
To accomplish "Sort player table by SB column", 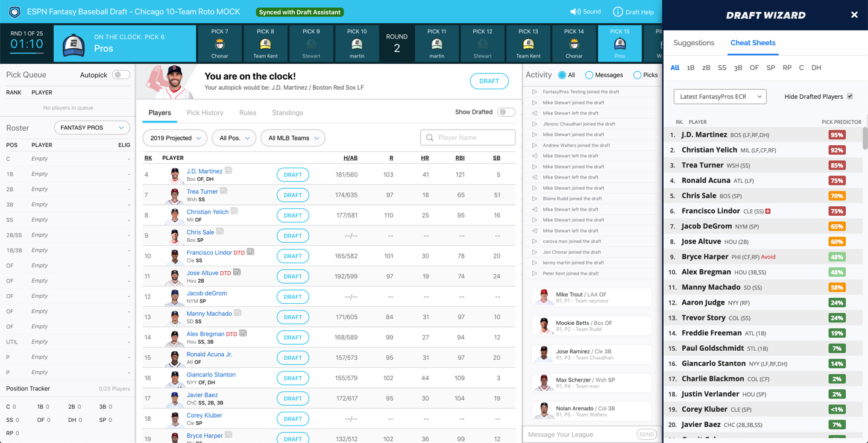I will (x=497, y=158).
